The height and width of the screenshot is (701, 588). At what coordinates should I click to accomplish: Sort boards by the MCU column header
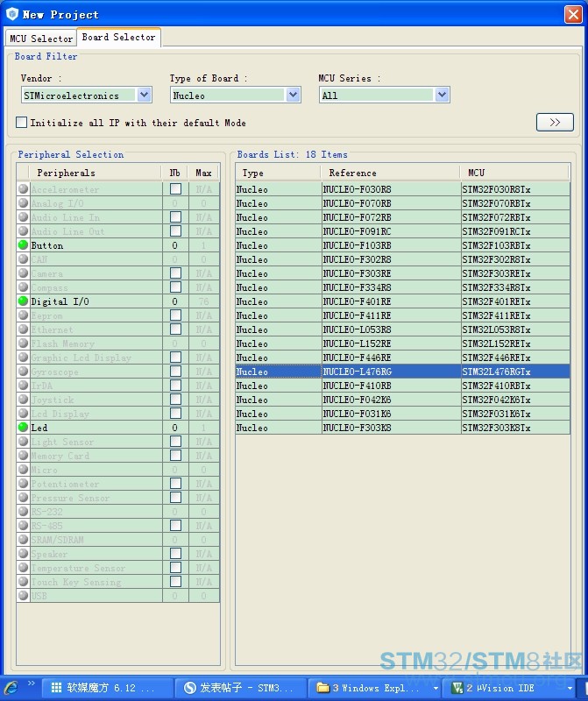tap(514, 173)
